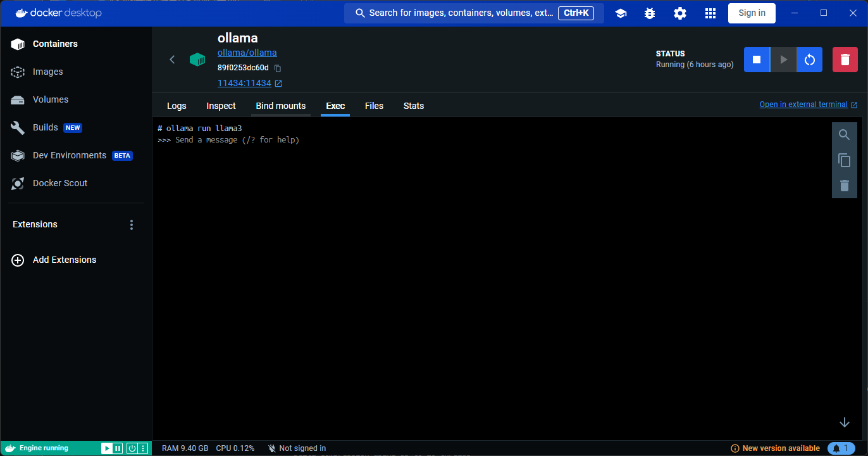Viewport: 868px width, 456px height.
Task: Click the Sign in button
Action: click(752, 13)
